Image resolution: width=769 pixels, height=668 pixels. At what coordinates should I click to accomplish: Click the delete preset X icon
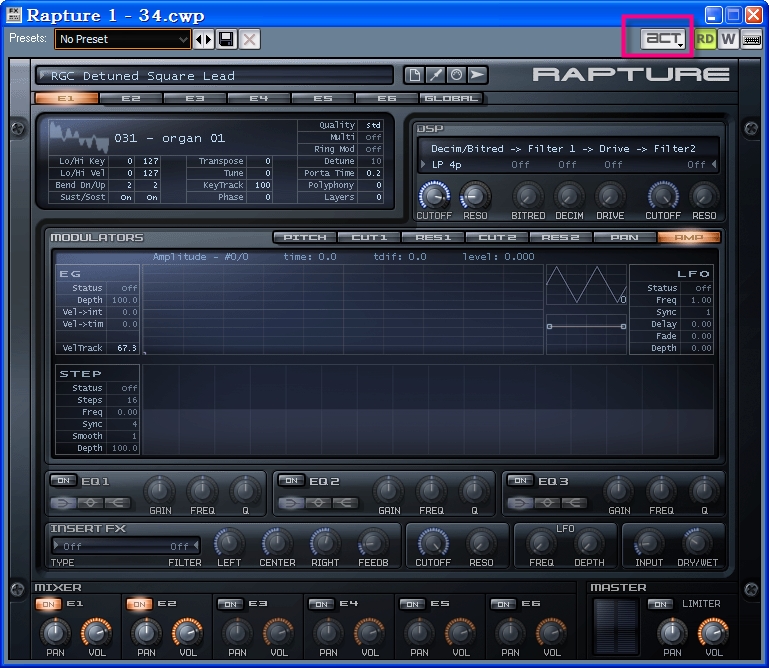coord(250,39)
